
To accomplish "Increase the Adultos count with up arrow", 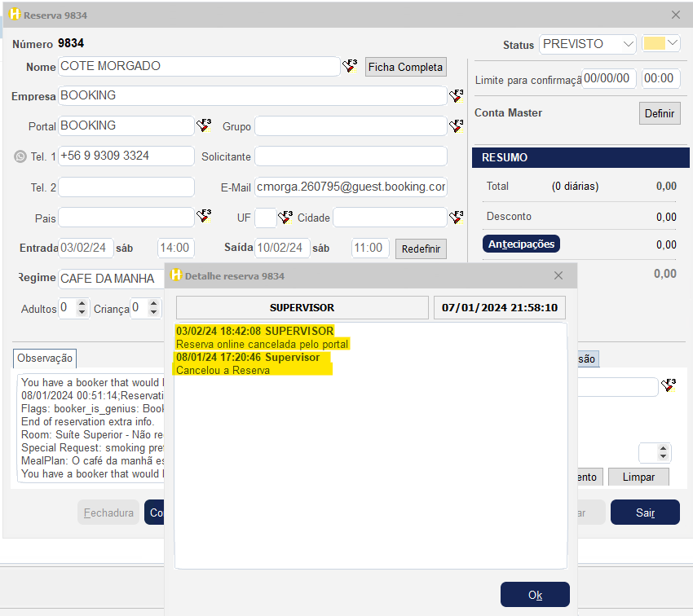I will tap(82, 304).
